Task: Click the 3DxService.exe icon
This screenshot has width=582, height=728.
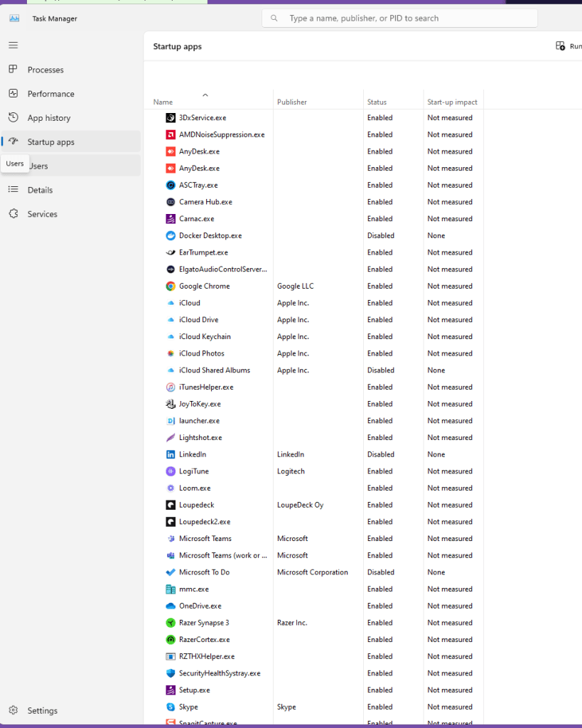Action: point(171,118)
